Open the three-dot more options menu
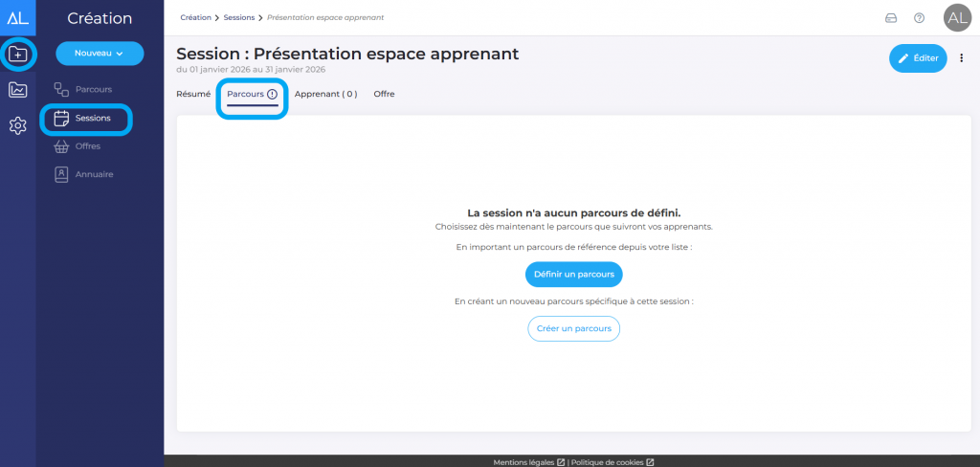Screen dimensions: 980x467 click(961, 58)
